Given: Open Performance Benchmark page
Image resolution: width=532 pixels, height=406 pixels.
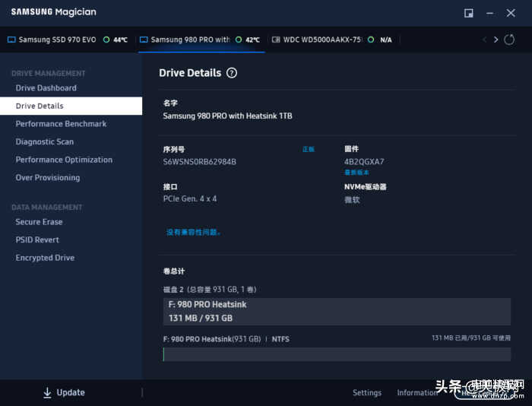Looking at the screenshot, I should coord(61,124).
